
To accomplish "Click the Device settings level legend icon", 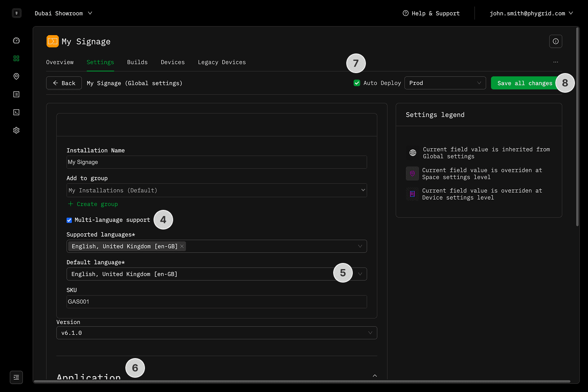I will [x=412, y=194].
